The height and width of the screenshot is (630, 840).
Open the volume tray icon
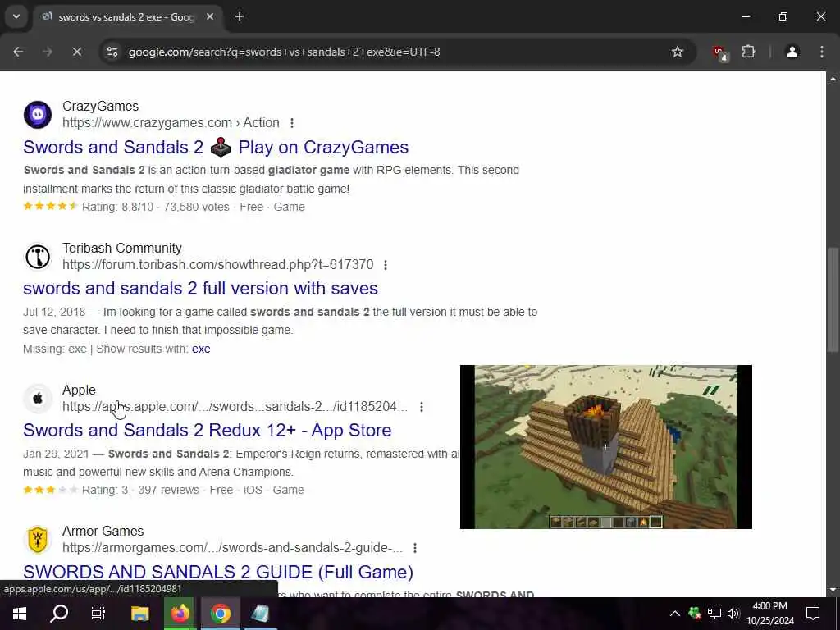(733, 614)
